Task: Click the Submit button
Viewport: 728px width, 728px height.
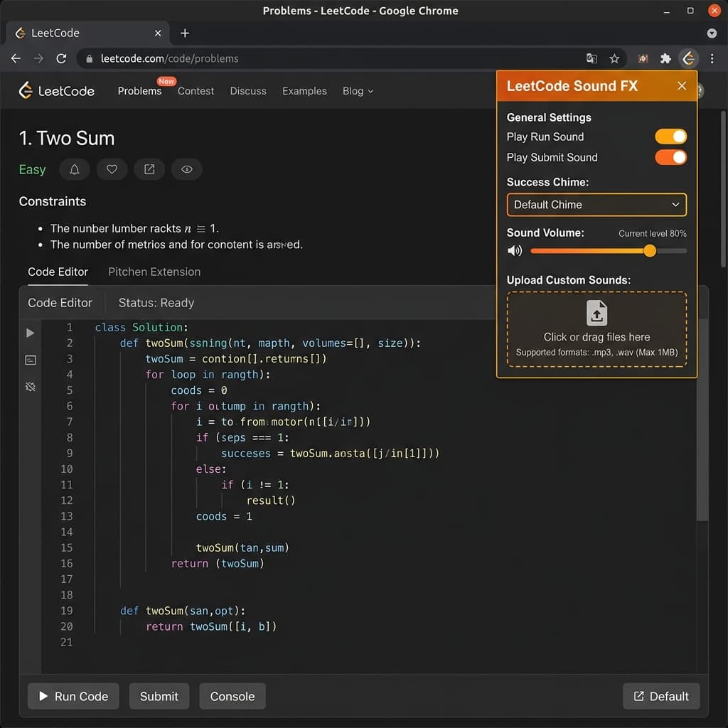Action: pos(159,696)
